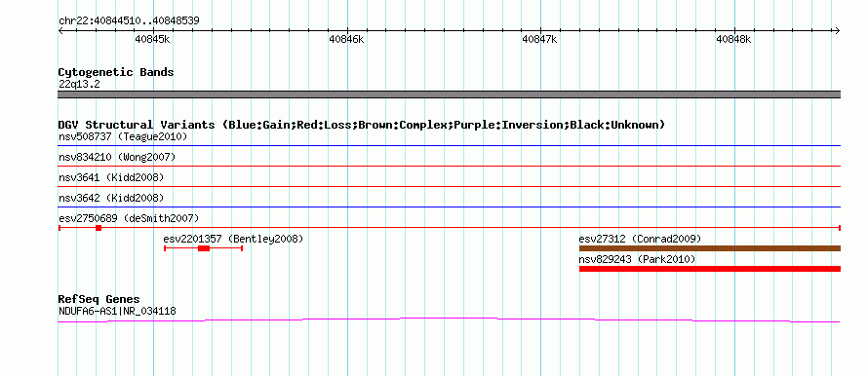Click the red block on esv2750689 line
Viewport: 868px width, 376px height.
pos(99,228)
